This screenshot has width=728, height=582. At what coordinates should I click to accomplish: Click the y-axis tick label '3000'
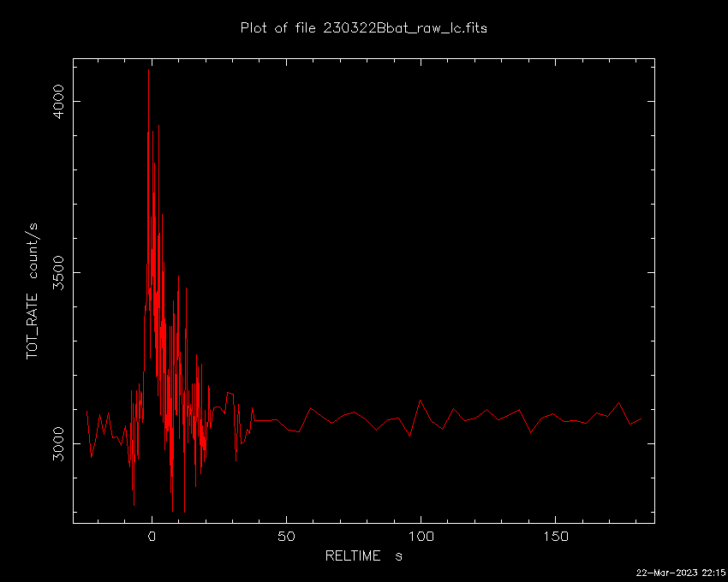coord(58,443)
